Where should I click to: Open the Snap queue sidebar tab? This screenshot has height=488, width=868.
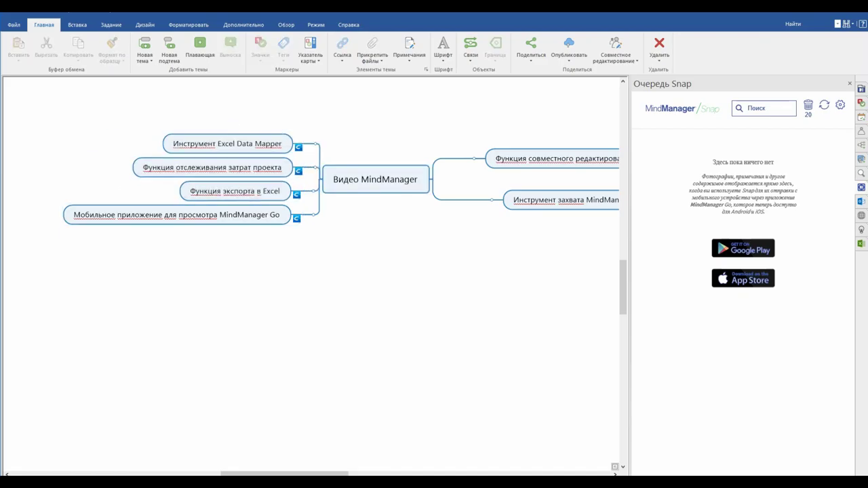click(x=861, y=187)
